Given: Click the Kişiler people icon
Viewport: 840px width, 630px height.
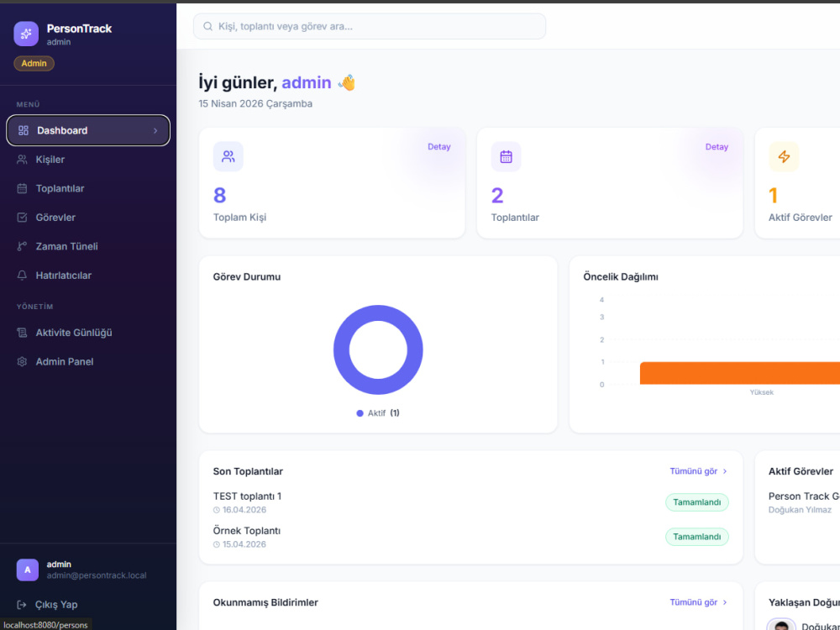Looking at the screenshot, I should point(22,159).
